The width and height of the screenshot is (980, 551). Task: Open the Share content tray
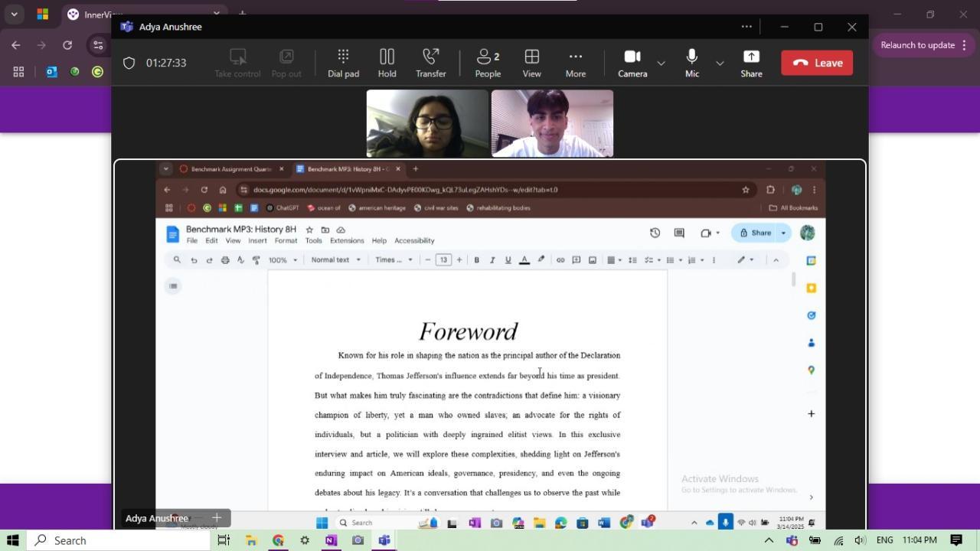(751, 63)
